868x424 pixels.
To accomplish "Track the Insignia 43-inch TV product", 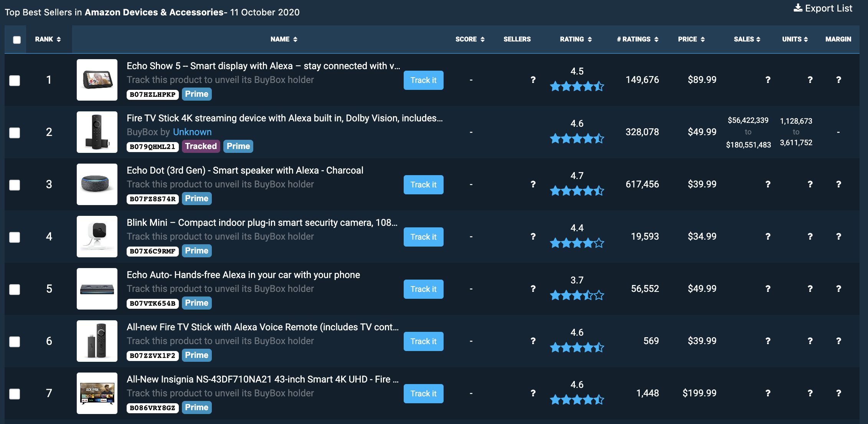I will (423, 394).
